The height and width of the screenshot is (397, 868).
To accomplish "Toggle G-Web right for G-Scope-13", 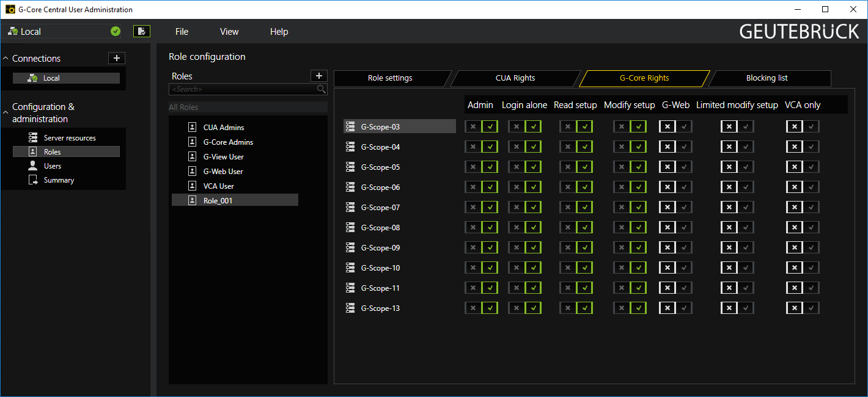I will 675,308.
